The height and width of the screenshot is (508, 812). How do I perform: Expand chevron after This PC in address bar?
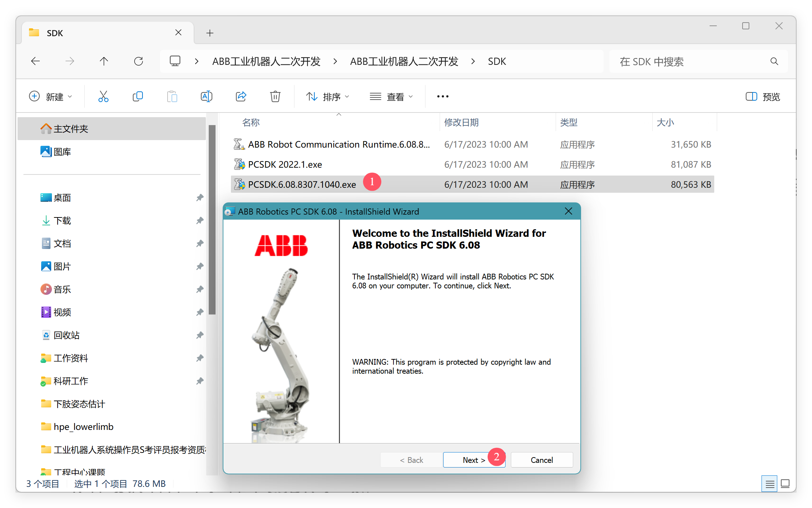coord(197,61)
